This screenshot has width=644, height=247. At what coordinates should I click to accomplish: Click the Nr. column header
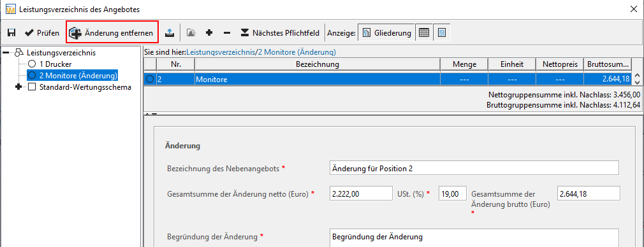coord(175,64)
